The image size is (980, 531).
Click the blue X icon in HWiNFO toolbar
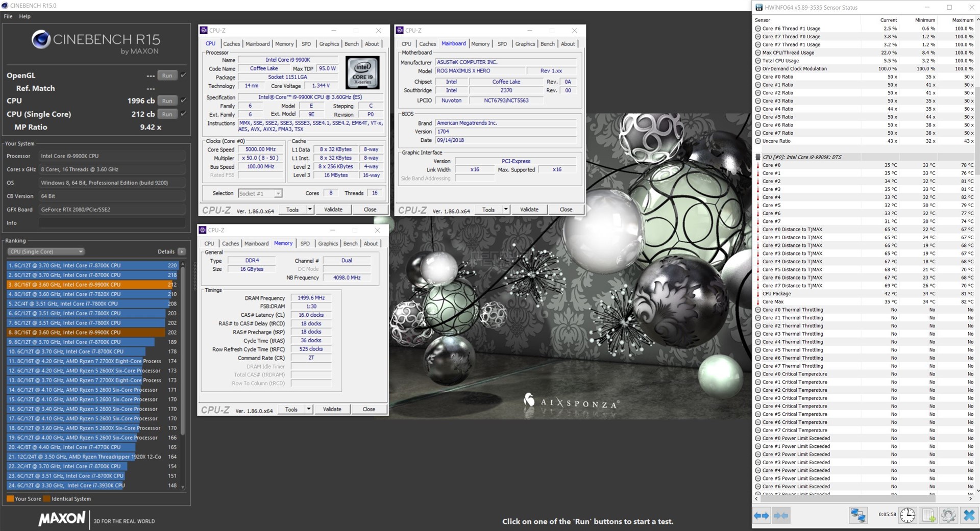coord(969,515)
